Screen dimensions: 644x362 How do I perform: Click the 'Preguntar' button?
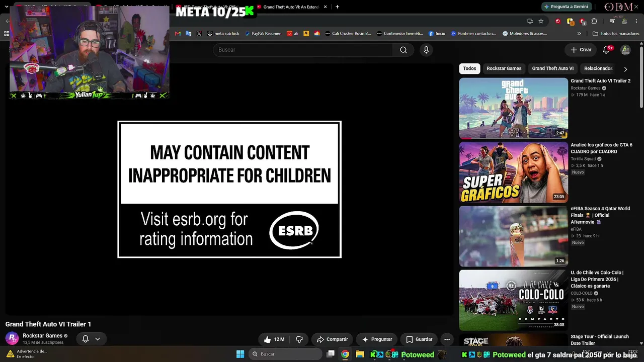[377, 339]
